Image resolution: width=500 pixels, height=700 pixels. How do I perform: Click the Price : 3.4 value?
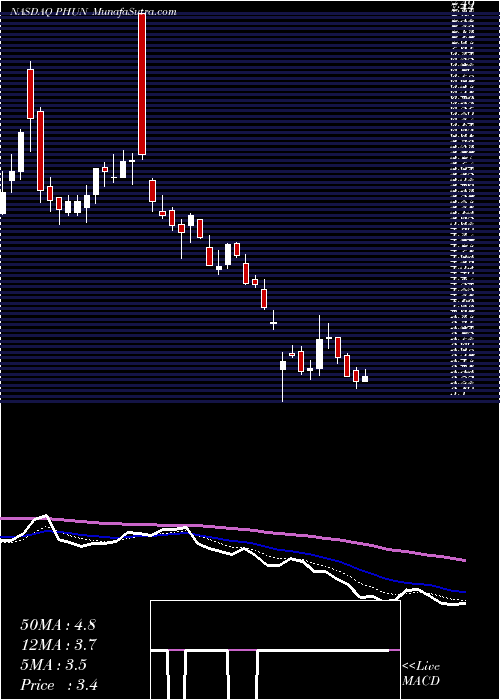(x=58, y=684)
